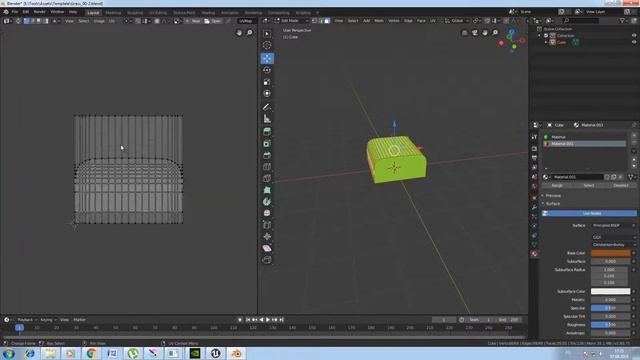This screenshot has width=640, height=360.
Task: Click the Deselect material button
Action: pyautogui.click(x=621, y=185)
